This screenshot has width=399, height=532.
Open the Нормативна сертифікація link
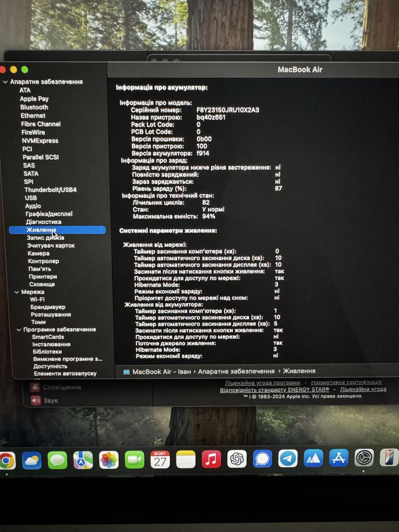pos(346,382)
